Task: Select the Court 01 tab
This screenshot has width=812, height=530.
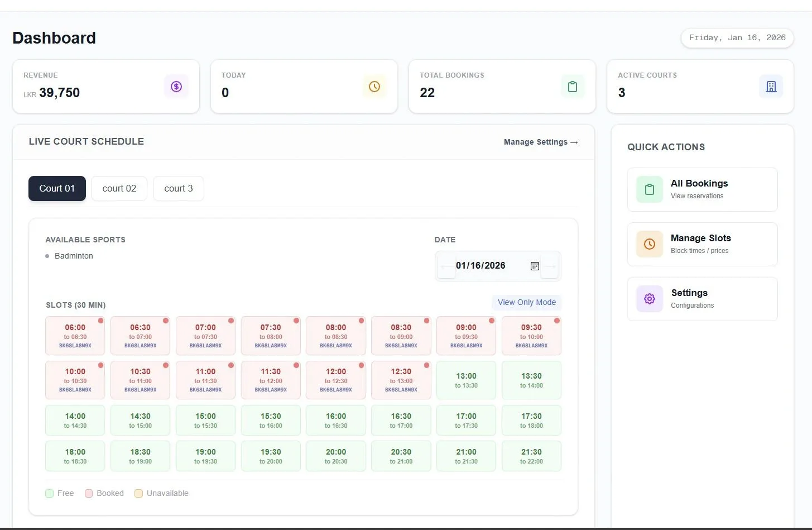Action: pyautogui.click(x=57, y=189)
